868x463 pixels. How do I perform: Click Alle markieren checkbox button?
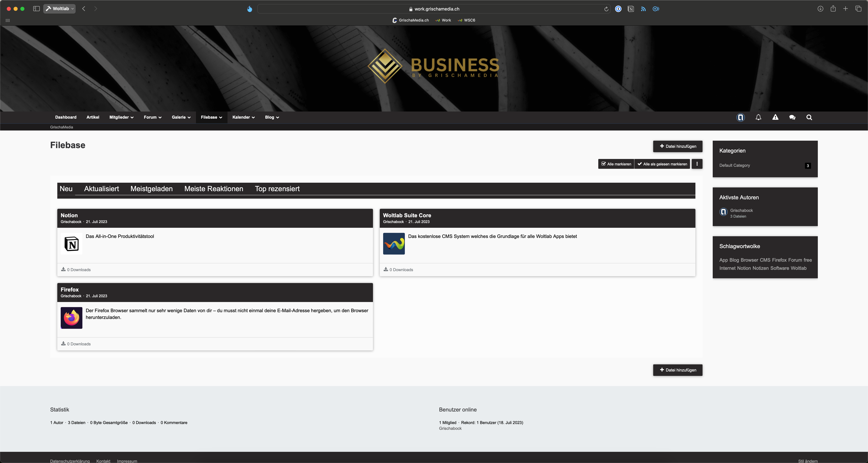click(616, 164)
